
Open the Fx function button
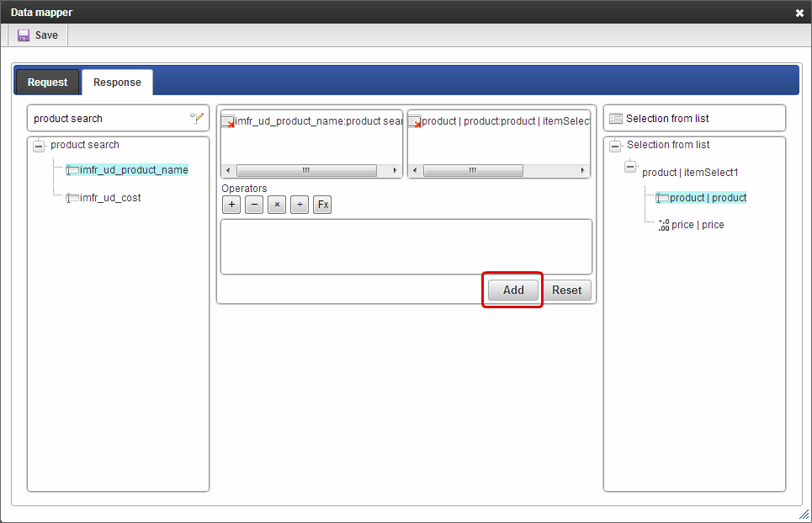[x=322, y=205]
